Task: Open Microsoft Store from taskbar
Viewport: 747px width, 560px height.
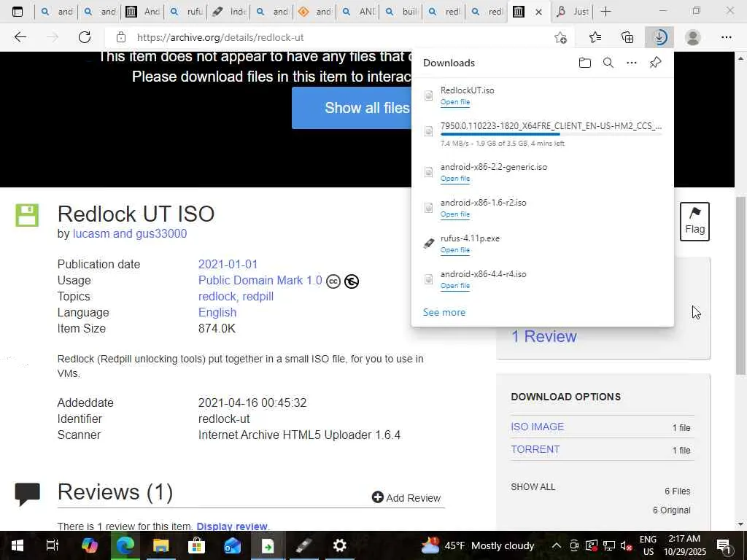Action: (196, 545)
